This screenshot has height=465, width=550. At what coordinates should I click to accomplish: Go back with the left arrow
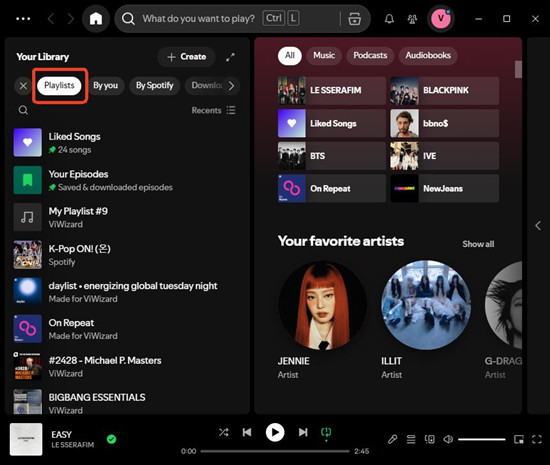(x=51, y=19)
